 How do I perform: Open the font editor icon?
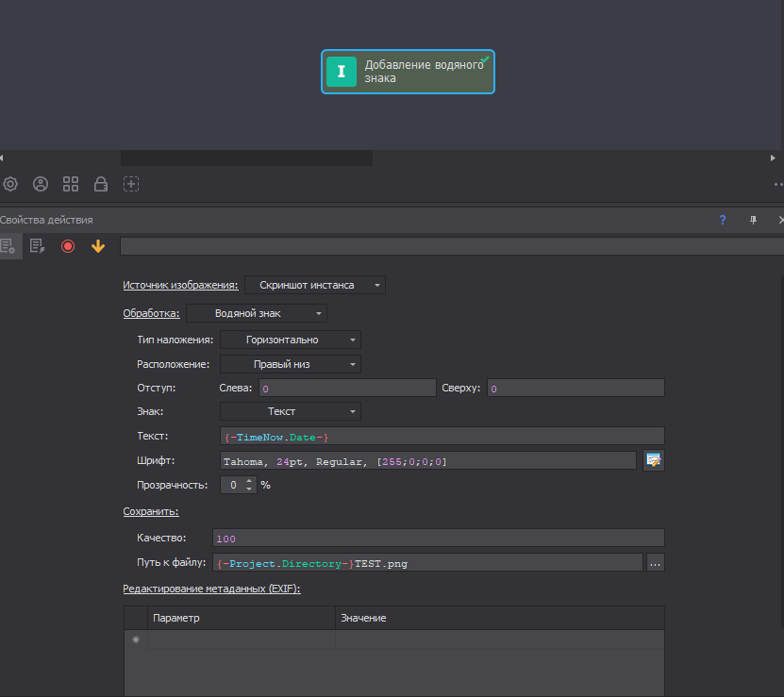tap(654, 460)
